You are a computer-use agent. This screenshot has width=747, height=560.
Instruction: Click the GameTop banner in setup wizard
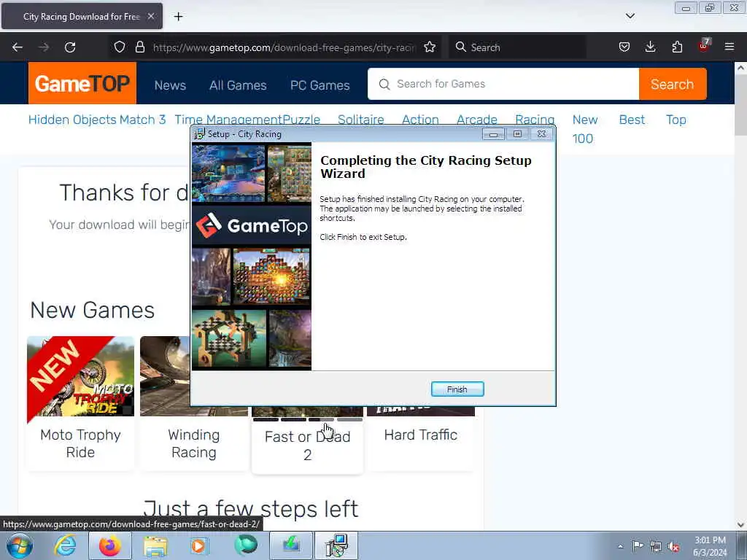pos(252,225)
